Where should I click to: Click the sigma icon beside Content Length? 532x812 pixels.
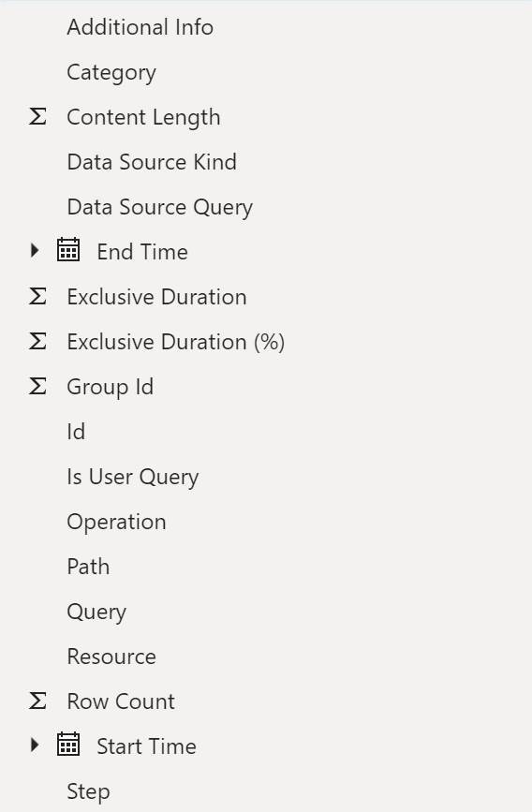point(37,116)
